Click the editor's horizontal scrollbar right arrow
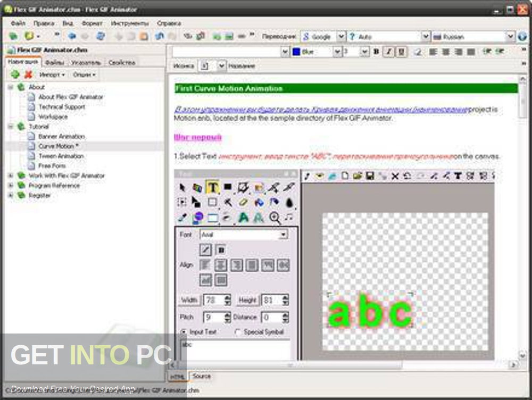 [514, 365]
